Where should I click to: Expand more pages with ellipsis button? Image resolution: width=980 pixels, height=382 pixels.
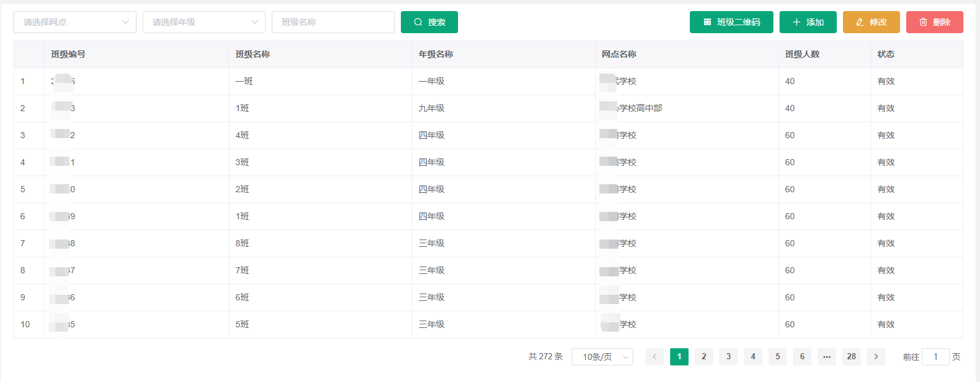827,357
